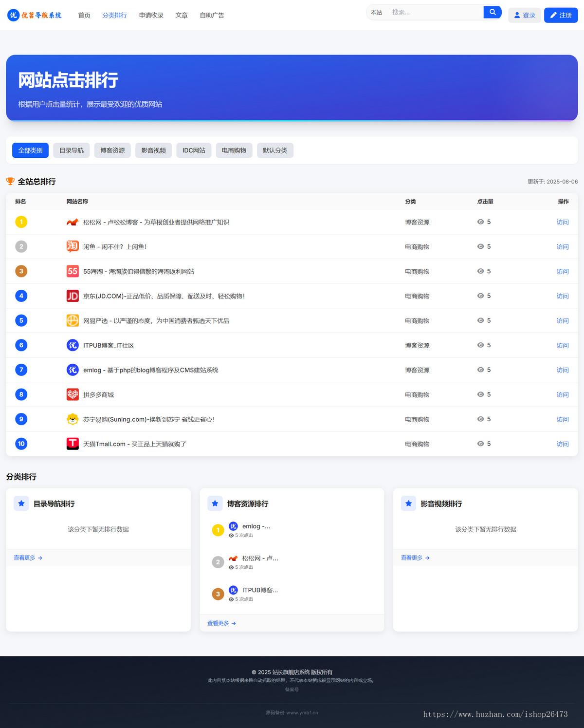584x728 pixels.
Task: Click 查看更多 in 博客资源排行 card
Action: coord(222,623)
